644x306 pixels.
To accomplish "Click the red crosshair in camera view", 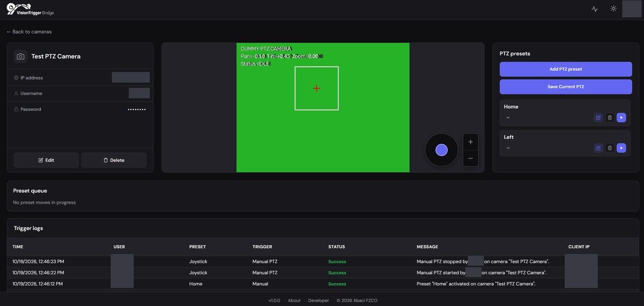I will click(x=317, y=88).
